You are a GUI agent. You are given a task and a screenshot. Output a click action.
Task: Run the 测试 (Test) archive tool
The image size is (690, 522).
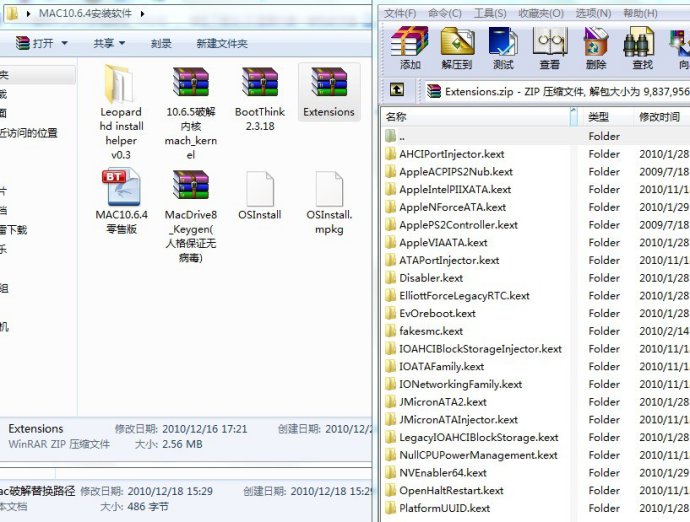click(504, 47)
